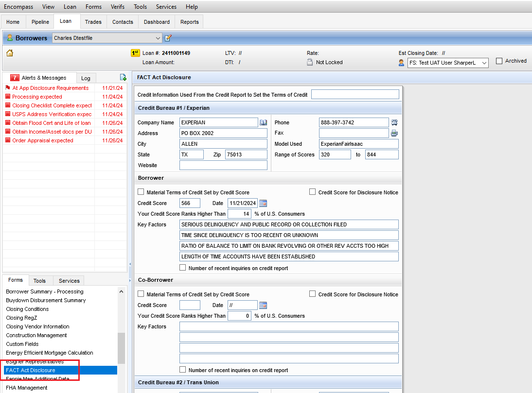Image resolution: width=532 pixels, height=393 pixels.
Task: Open the Co-Borrower date calendar icon
Action: tap(263, 305)
